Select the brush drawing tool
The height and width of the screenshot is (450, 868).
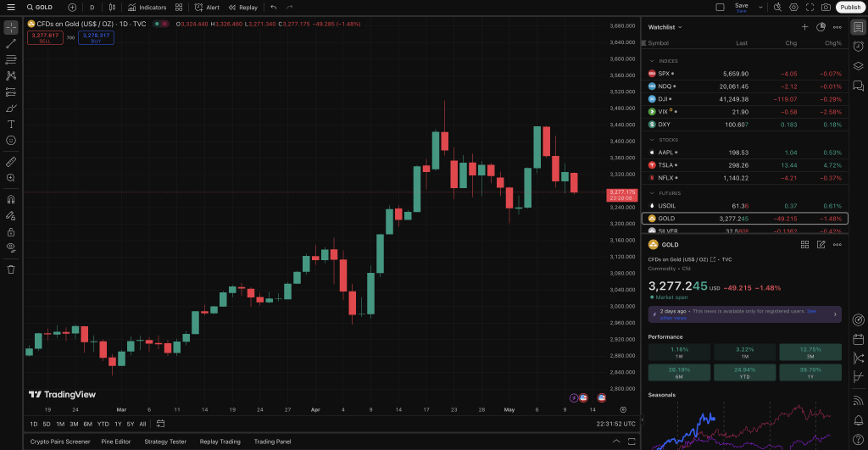(11, 108)
